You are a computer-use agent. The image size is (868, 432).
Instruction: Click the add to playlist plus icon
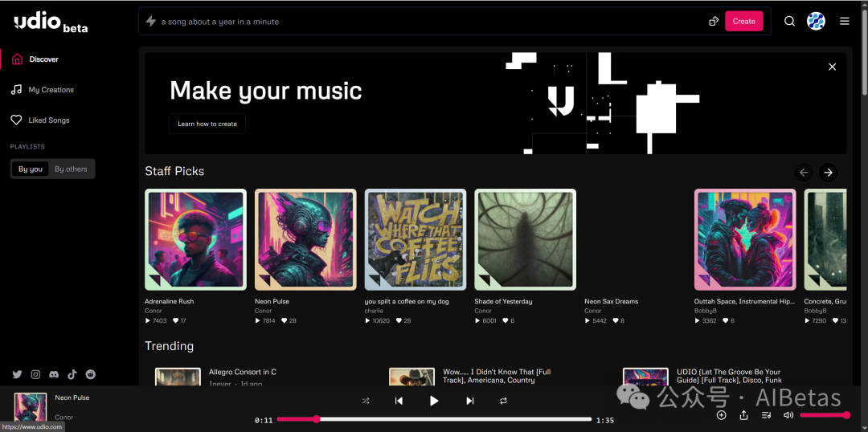721,415
